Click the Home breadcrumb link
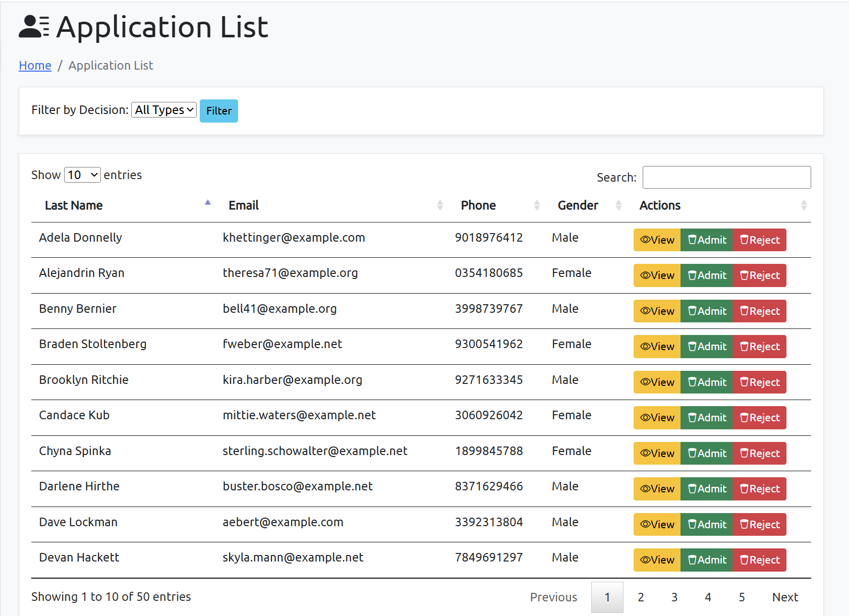The height and width of the screenshot is (616, 849). pos(35,66)
